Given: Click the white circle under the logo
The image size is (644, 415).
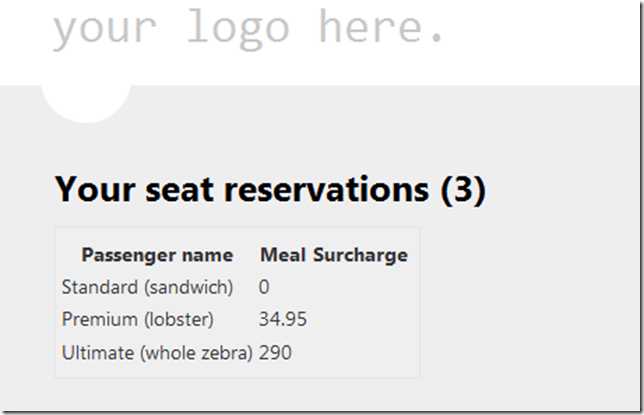Looking at the screenshot, I should coord(86,104).
